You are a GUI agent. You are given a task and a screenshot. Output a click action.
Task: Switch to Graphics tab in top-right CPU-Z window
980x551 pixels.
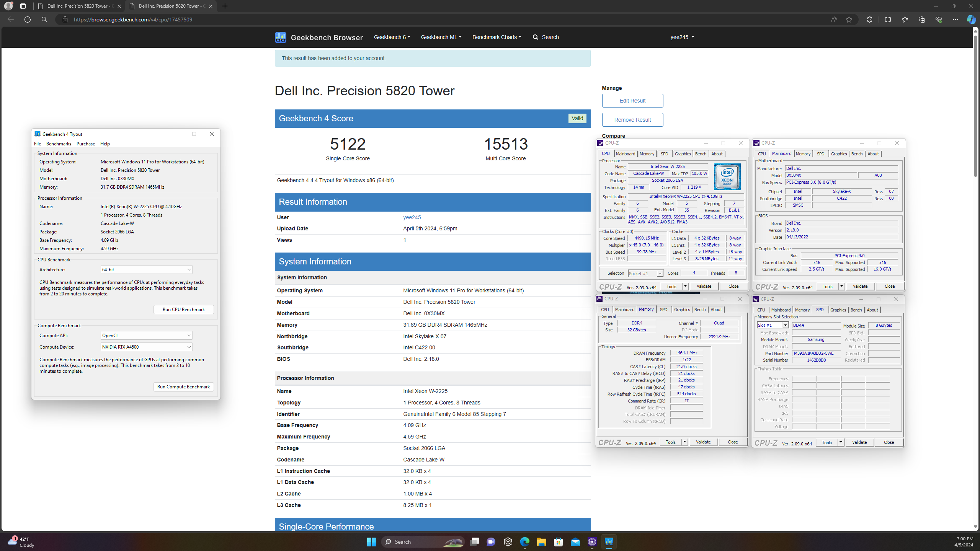click(839, 154)
